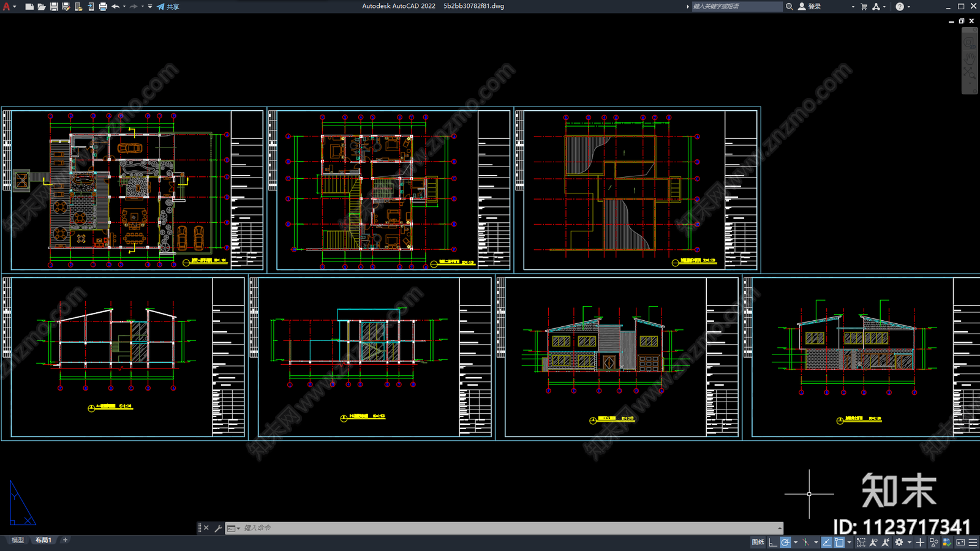Click the Plot printer icon
This screenshot has height=551, width=980.
[x=103, y=6]
